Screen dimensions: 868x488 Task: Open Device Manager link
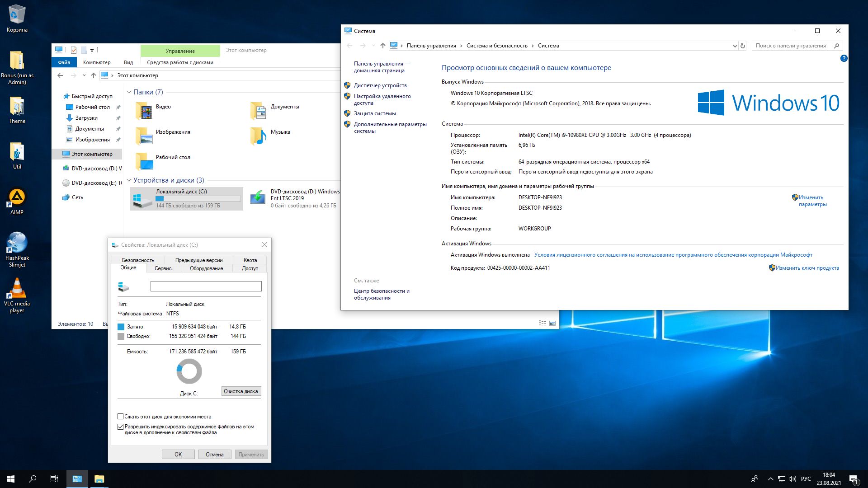pos(380,85)
